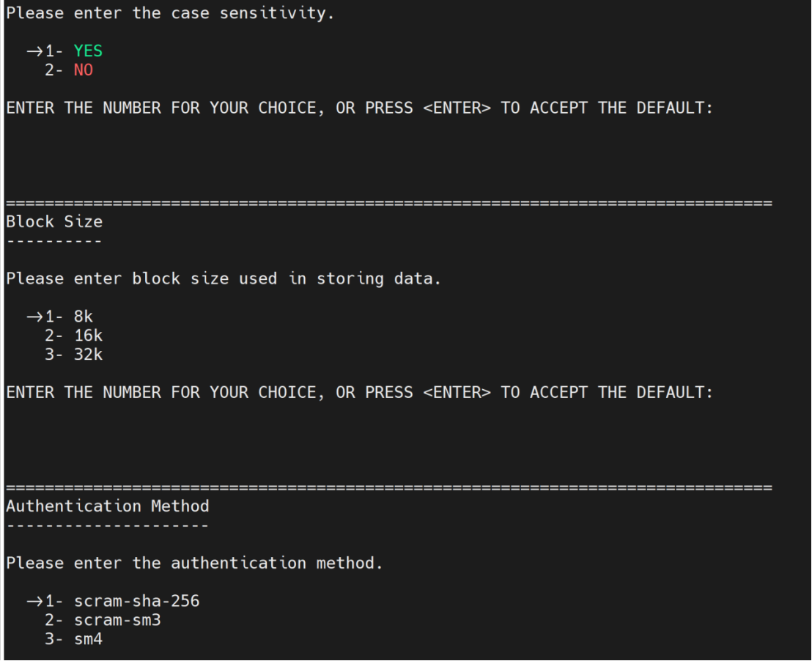Click the Authentication Method section heading

click(108, 506)
